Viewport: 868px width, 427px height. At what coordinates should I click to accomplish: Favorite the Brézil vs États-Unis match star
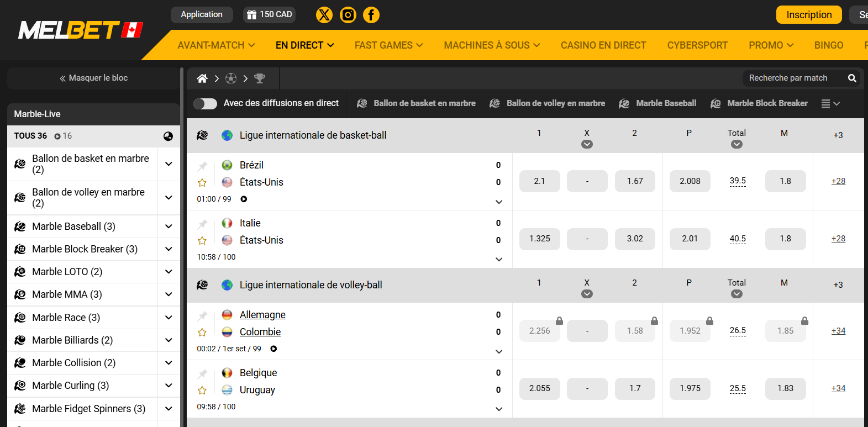coord(202,183)
